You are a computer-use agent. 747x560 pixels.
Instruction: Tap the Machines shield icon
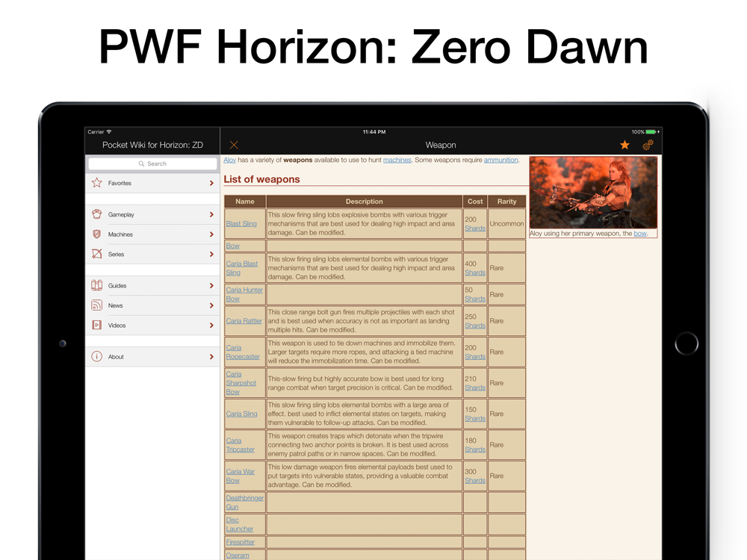(96, 234)
